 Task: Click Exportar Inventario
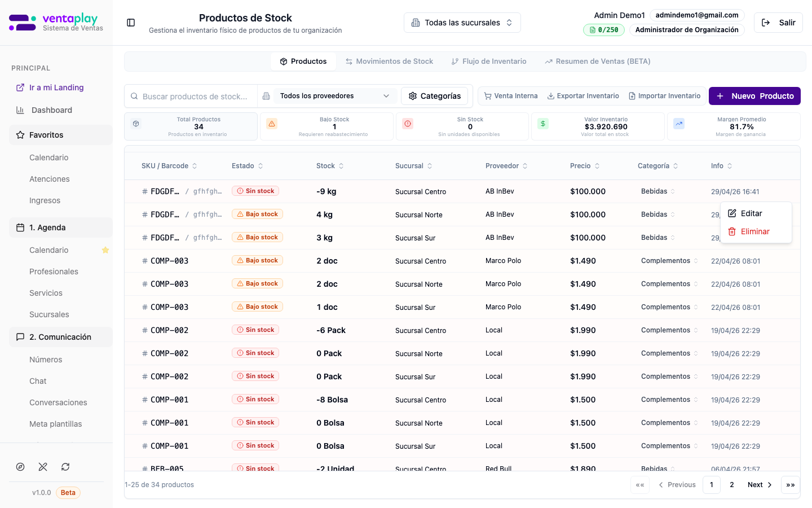[583, 96]
